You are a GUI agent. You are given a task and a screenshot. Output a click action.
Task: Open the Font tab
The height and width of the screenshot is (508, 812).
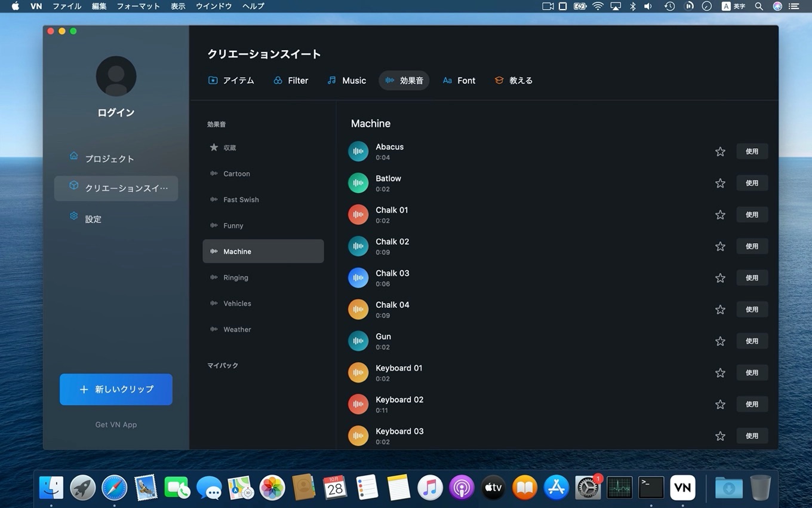pos(459,80)
